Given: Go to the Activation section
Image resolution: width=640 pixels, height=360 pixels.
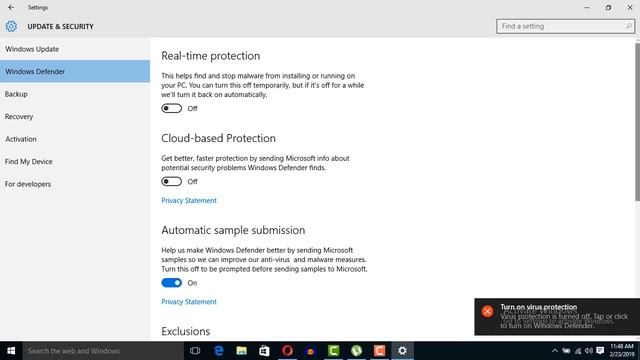Looking at the screenshot, I should click(x=75, y=139).
